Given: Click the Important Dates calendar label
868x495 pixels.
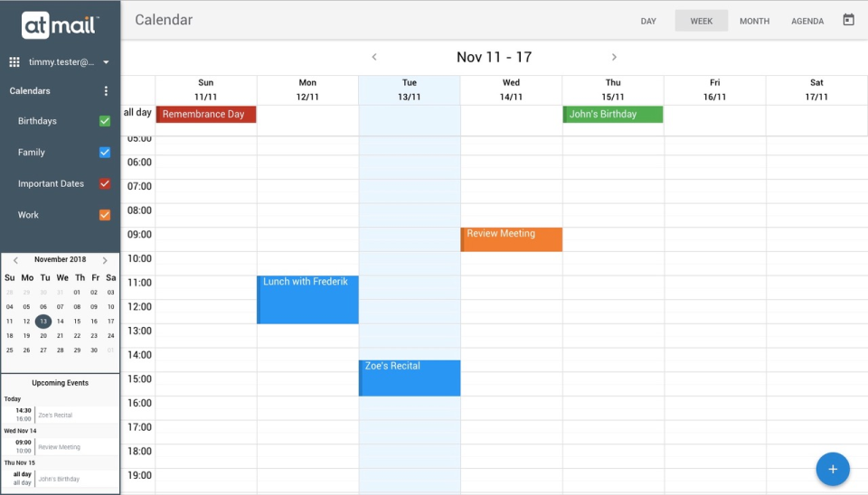Looking at the screenshot, I should [51, 183].
